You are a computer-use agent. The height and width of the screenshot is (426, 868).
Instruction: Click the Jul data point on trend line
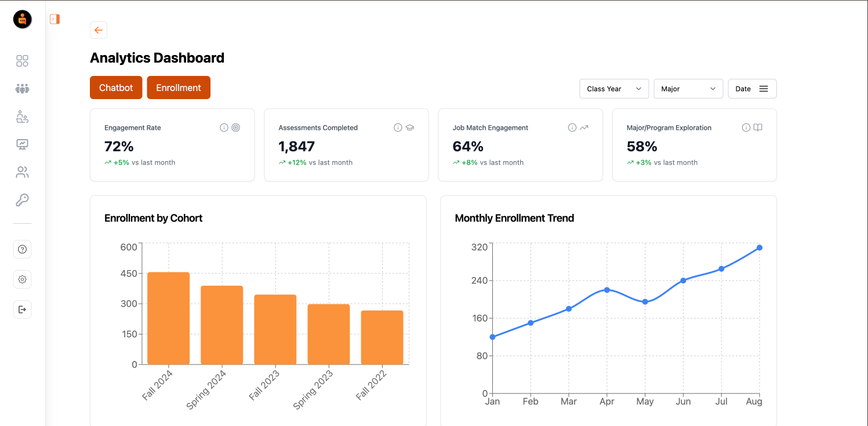click(x=721, y=269)
